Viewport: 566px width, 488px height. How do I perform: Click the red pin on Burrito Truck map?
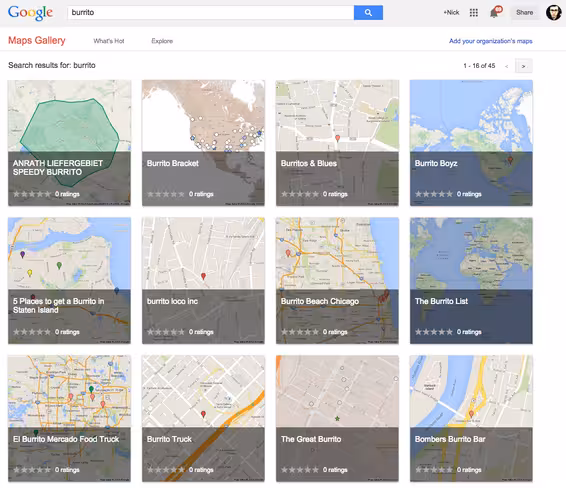point(203,414)
